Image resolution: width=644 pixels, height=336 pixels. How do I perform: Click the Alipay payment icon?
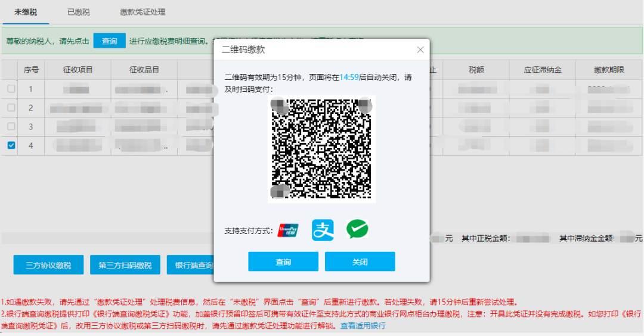[x=323, y=230]
